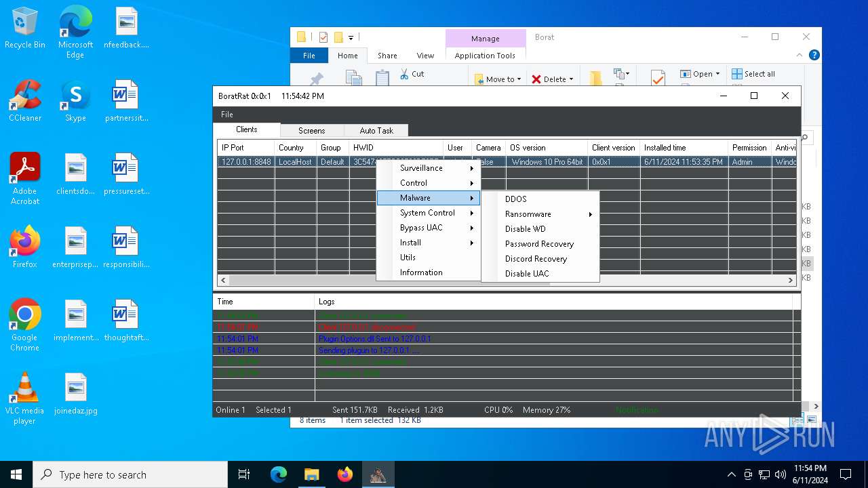Click the 127.0.0.1:8848 client row cell
Image resolution: width=868 pixels, height=488 pixels.
[x=246, y=162]
